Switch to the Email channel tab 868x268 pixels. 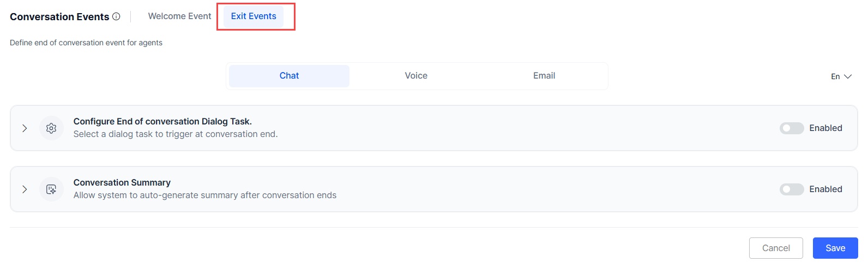pyautogui.click(x=544, y=76)
